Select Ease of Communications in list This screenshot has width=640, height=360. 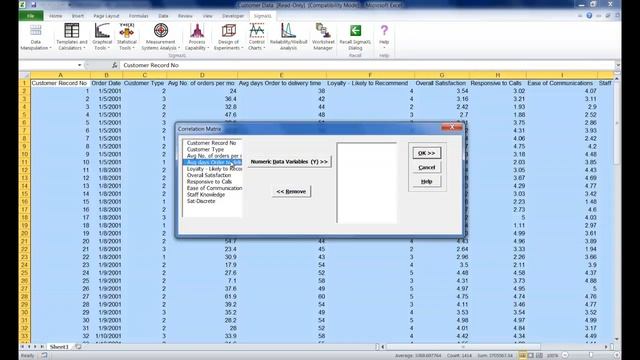tap(212, 188)
